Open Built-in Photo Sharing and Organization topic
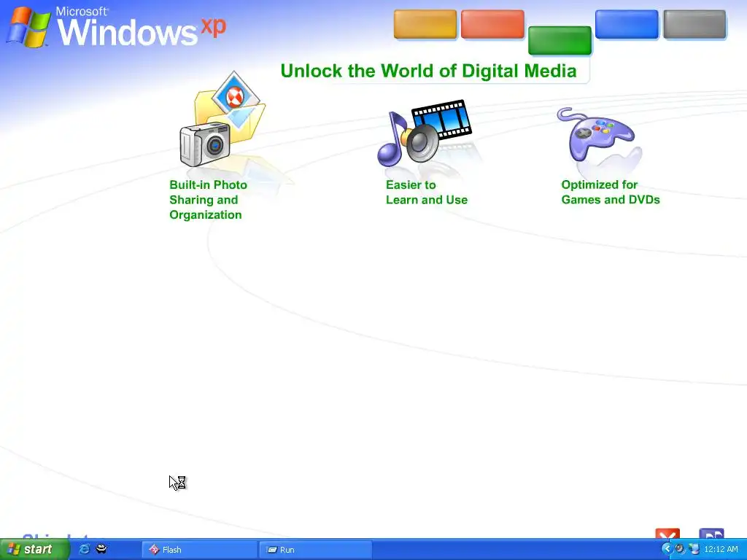 tap(208, 200)
